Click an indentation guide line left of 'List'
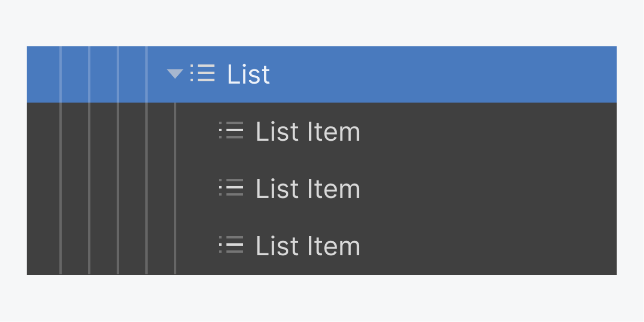The image size is (644, 322). pos(118,74)
